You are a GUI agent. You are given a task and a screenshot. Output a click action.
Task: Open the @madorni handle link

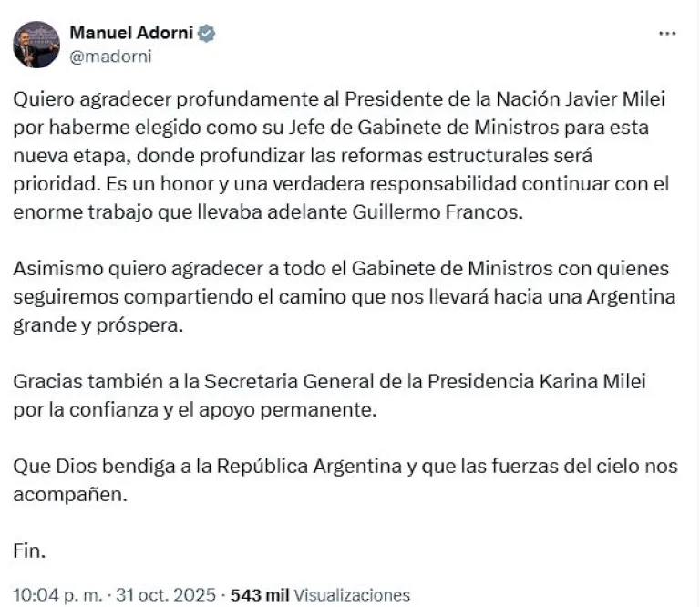point(110,56)
